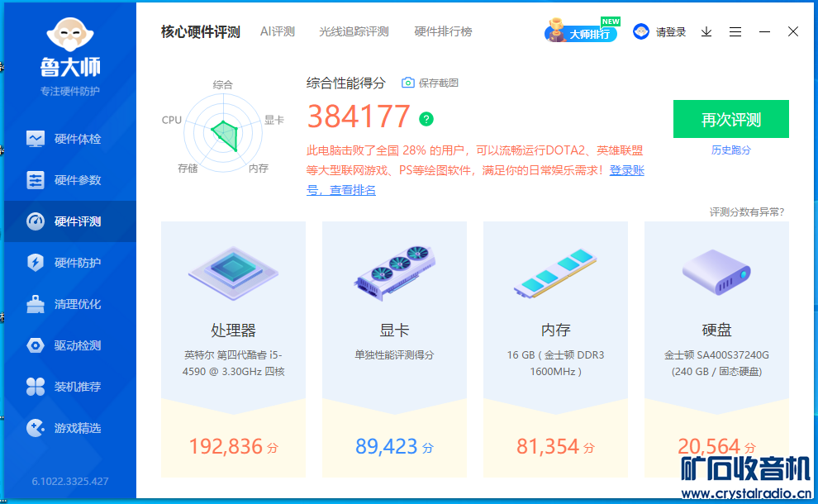Click the disk score 20,564 分

point(716,447)
